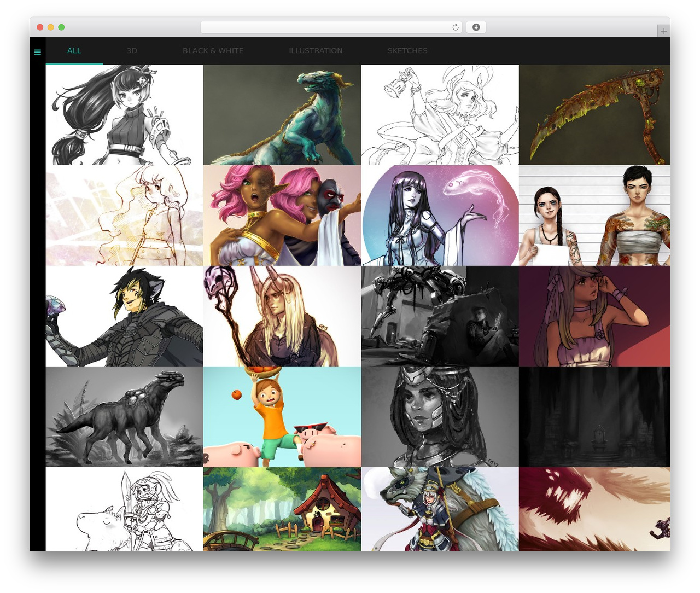
Task: Show the ILLUSTRATION category
Action: 316,51
